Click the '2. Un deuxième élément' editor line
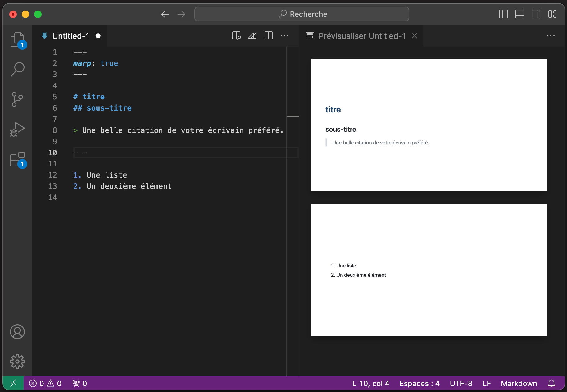 point(122,186)
